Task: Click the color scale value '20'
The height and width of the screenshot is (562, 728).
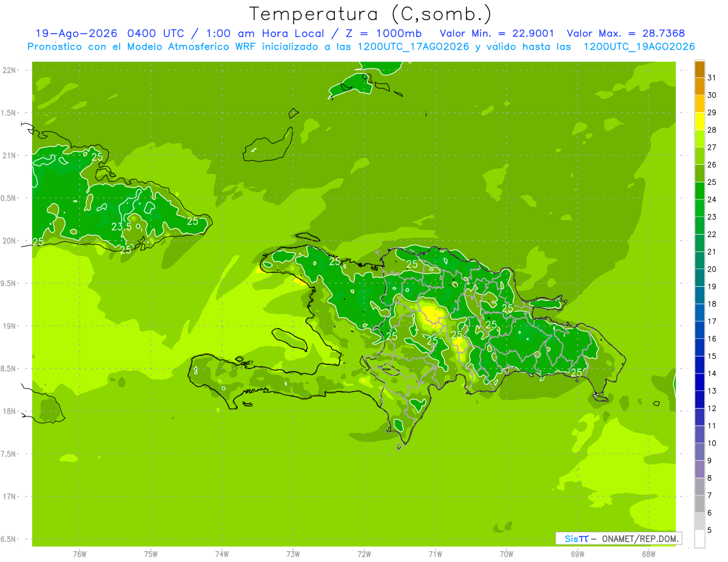Action: click(x=712, y=269)
